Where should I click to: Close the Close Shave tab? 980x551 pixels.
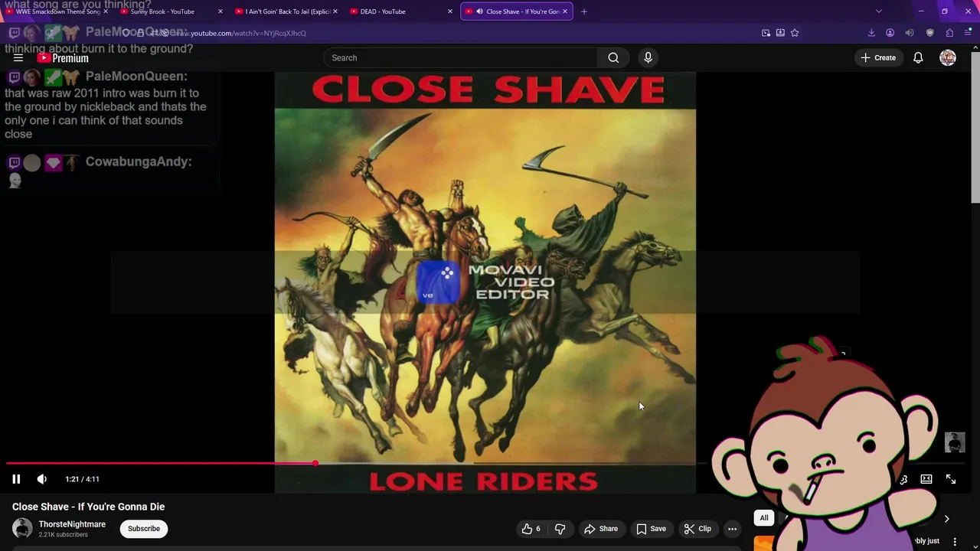[565, 11]
